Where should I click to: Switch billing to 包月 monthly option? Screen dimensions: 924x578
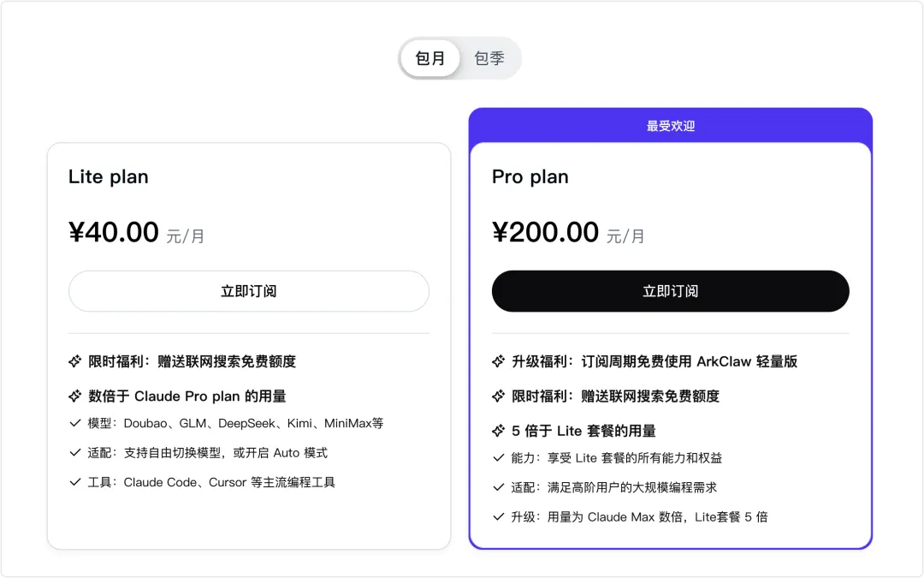430,58
